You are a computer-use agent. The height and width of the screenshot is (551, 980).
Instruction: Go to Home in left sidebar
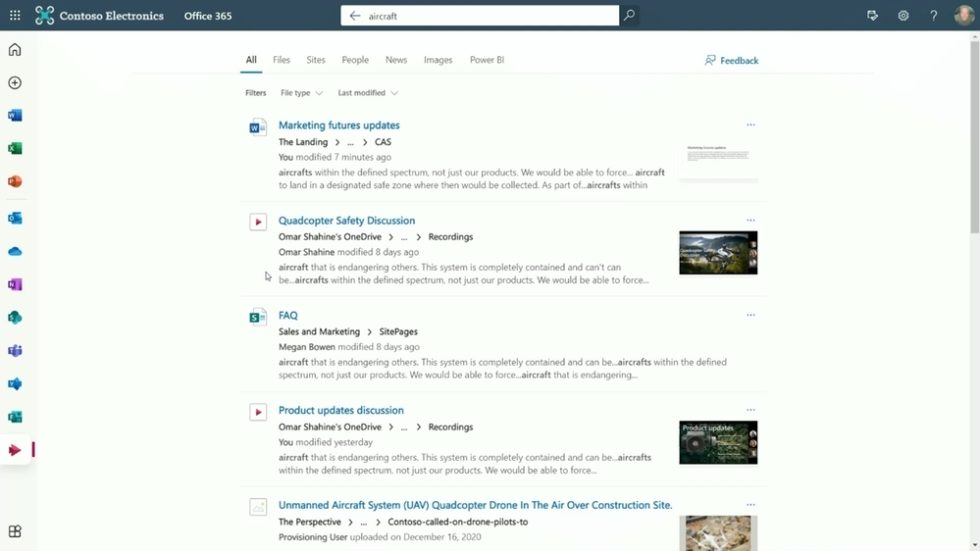(15, 50)
